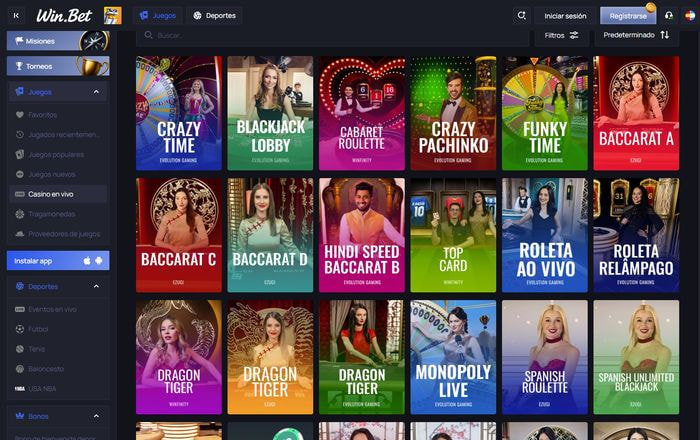The width and height of the screenshot is (700, 440).
Task: Switch to the Juegos top tab
Action: click(x=158, y=16)
